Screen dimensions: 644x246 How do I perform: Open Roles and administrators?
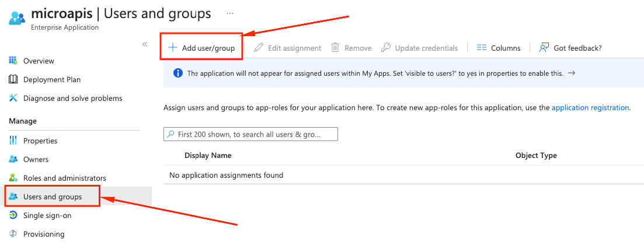pyautogui.click(x=64, y=178)
